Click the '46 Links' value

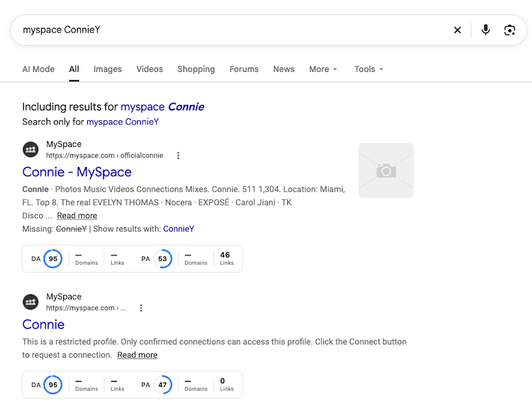pyautogui.click(x=226, y=258)
